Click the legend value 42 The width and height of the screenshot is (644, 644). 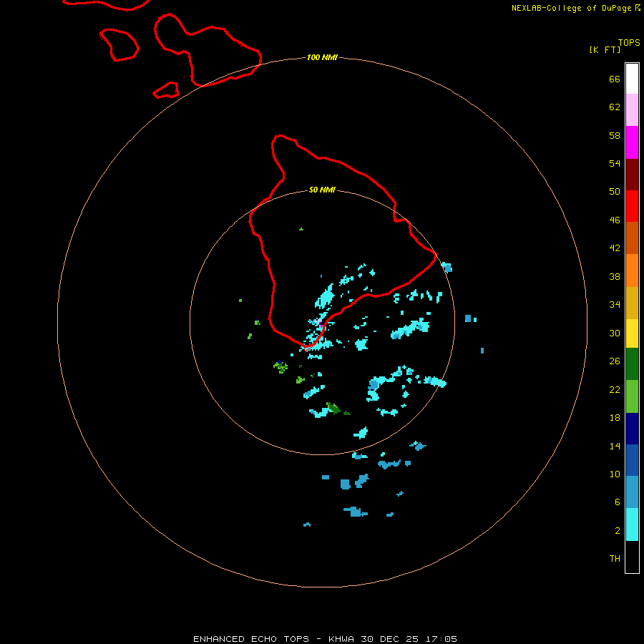pos(615,248)
